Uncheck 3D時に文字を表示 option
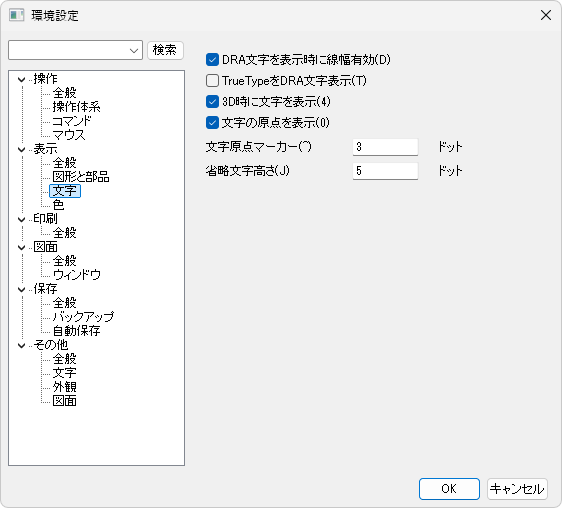This screenshot has height=508, width=562. [x=212, y=102]
